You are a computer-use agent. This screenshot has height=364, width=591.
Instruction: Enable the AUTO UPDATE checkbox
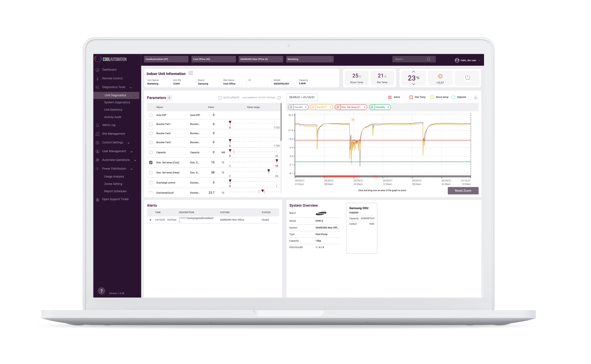tap(220, 98)
